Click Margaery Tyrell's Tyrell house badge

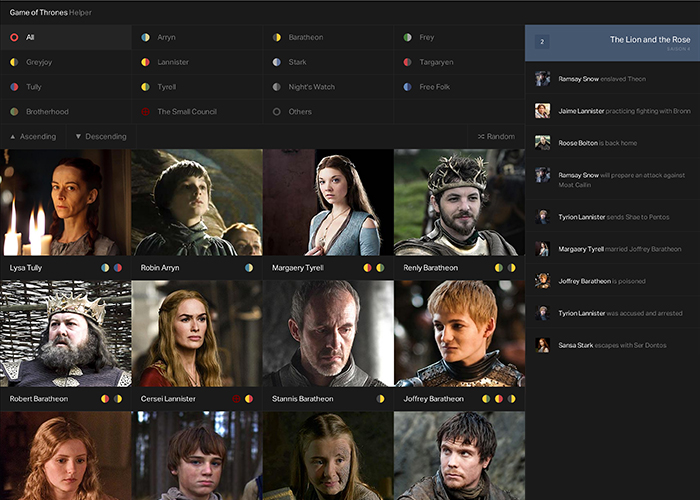pos(380,268)
